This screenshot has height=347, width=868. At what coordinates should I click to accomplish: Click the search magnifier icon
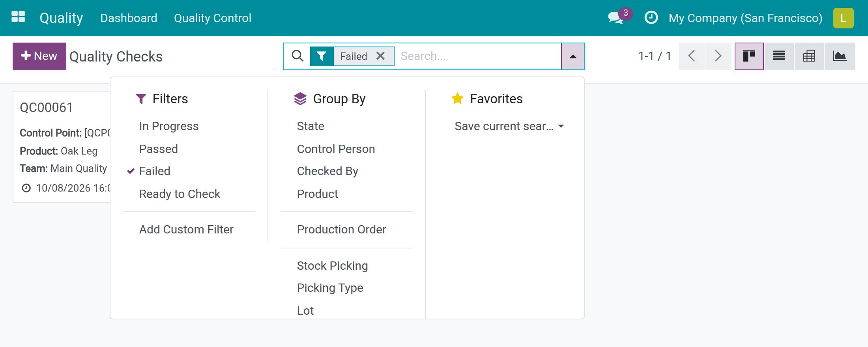(x=298, y=56)
